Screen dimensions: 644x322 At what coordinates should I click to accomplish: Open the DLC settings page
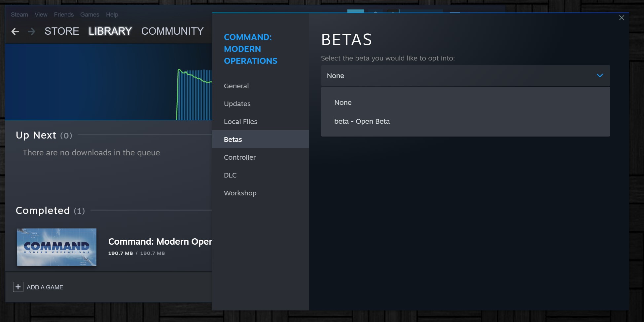[261, 175]
